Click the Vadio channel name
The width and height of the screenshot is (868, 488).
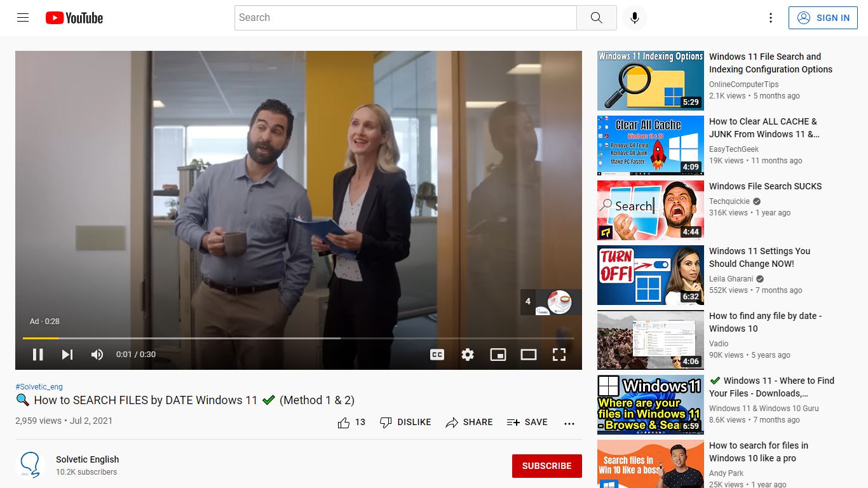pyautogui.click(x=719, y=344)
